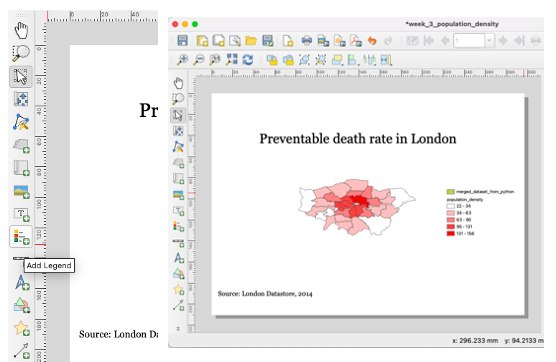
Task: Undo the last action with orange arrow
Action: click(x=372, y=41)
